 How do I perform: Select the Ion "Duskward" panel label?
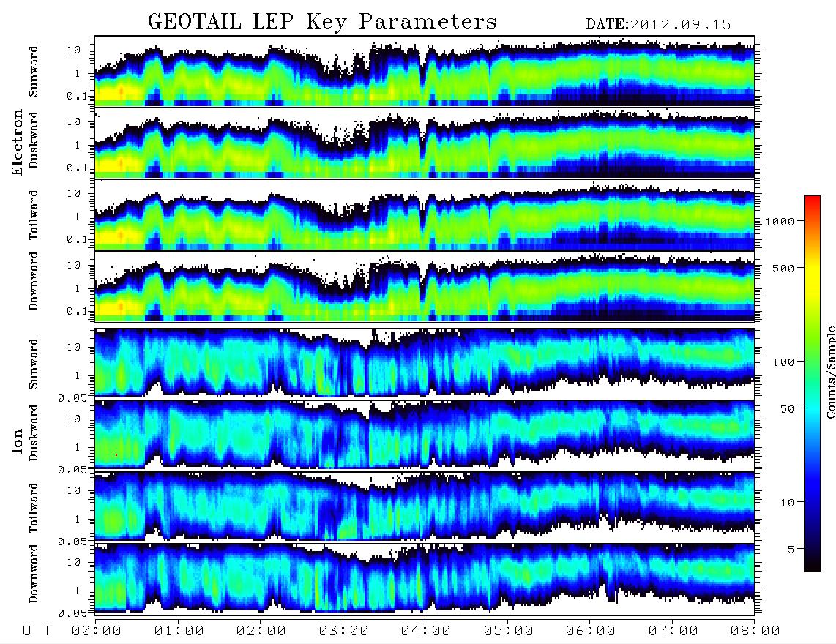click(x=34, y=433)
